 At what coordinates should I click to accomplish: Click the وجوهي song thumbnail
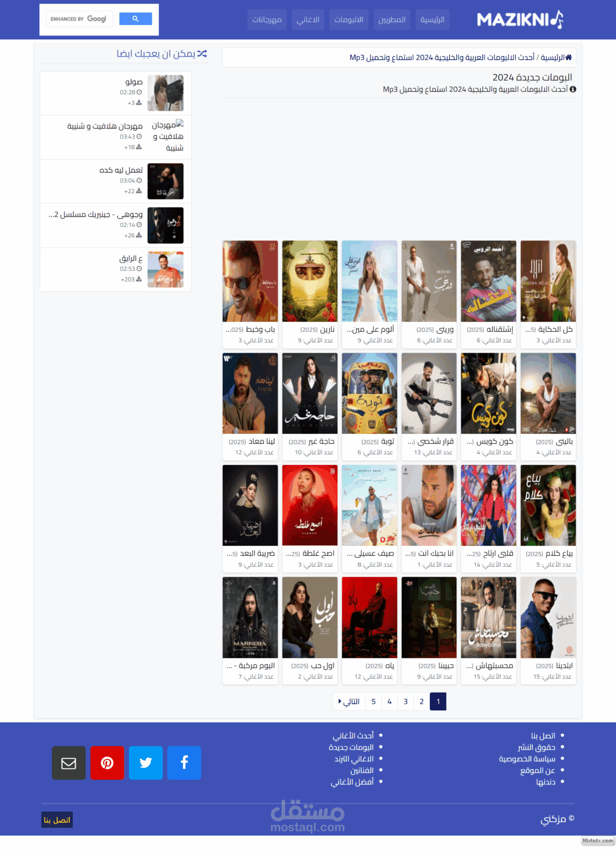[x=166, y=225]
